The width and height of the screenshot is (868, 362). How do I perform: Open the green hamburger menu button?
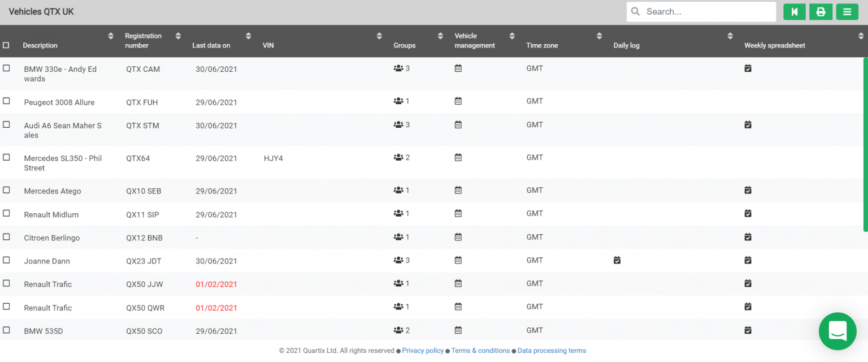point(847,12)
